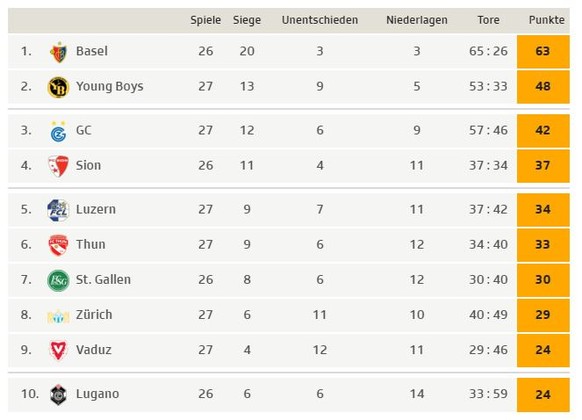Open the Young Boys team link
The image size is (582, 420).
tap(109, 86)
